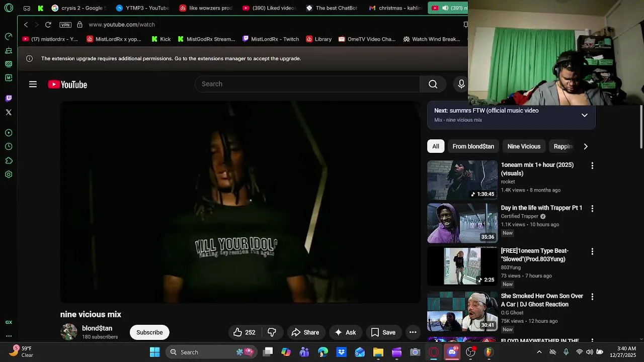Open options for She Smoked Her Own
644x362 pixels.
click(592, 297)
